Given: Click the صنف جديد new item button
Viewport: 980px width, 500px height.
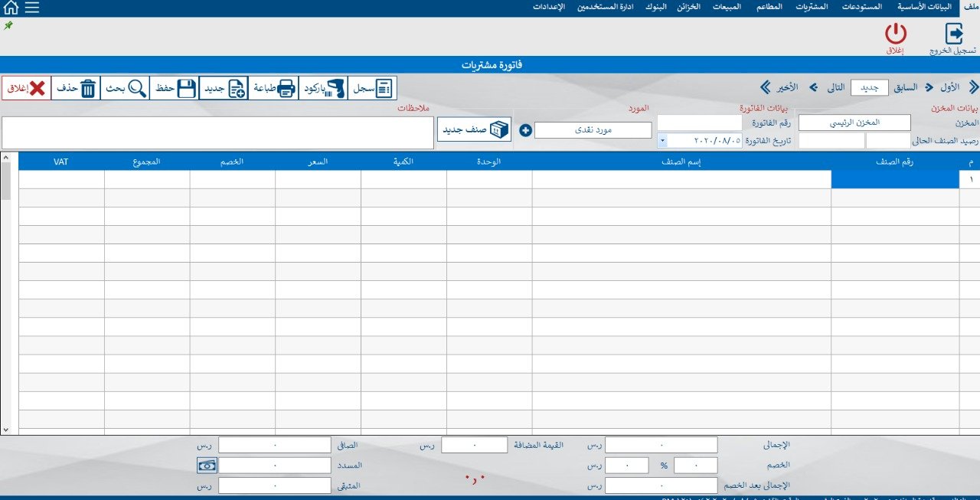Looking at the screenshot, I should [474, 129].
